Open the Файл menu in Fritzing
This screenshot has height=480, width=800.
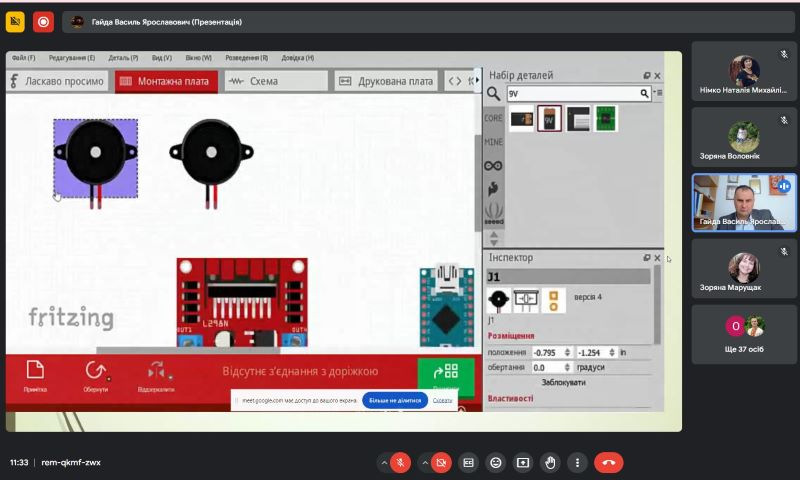[23, 58]
